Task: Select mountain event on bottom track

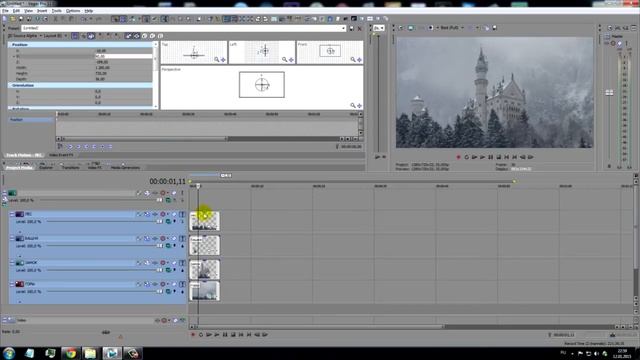Action: 204,291
